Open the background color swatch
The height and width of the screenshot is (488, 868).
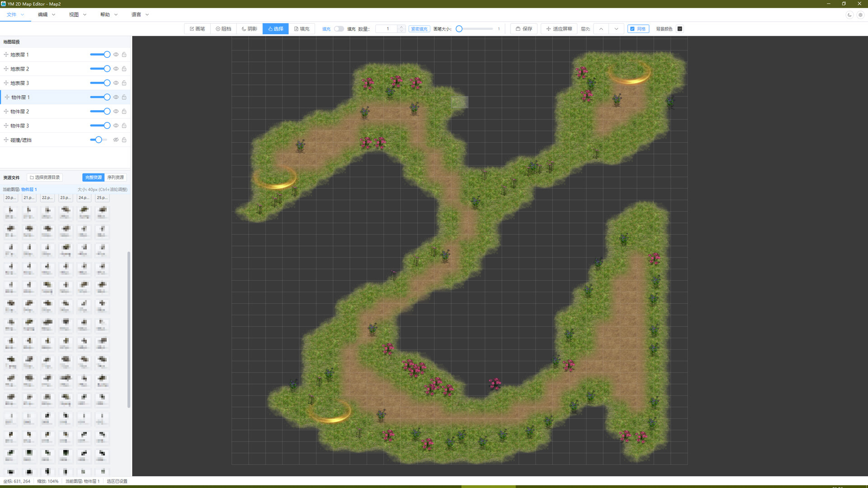pyautogui.click(x=679, y=29)
